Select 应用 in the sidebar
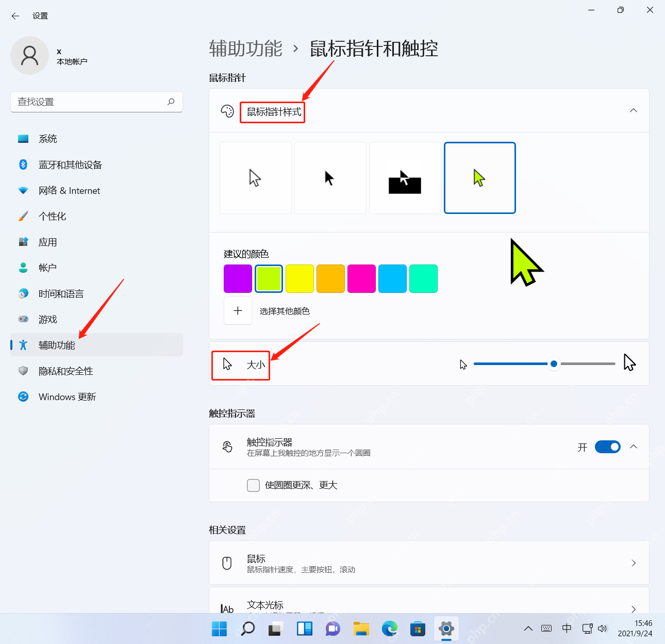Viewport: 665px width, 644px height. (97, 242)
